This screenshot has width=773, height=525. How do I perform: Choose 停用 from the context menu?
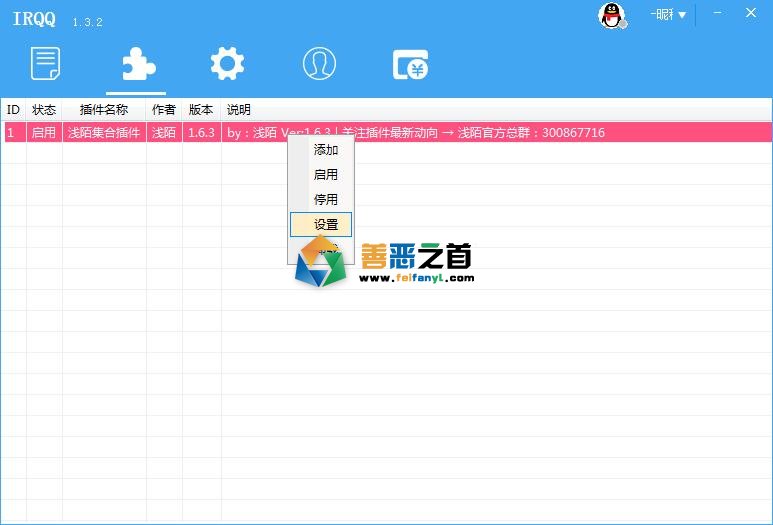point(326,200)
